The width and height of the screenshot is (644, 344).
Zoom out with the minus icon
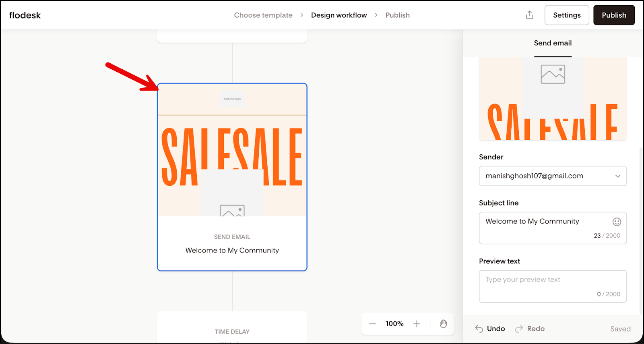[373, 324]
